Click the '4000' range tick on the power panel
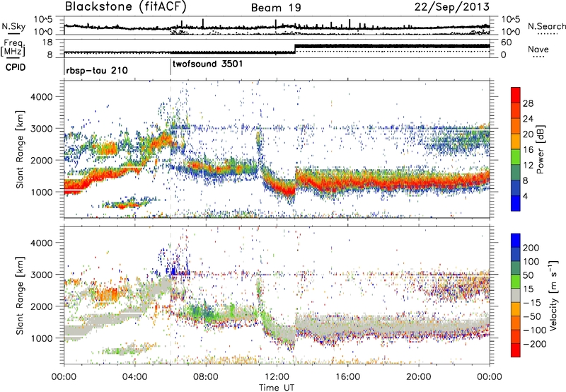The image size is (566, 392). pos(42,97)
